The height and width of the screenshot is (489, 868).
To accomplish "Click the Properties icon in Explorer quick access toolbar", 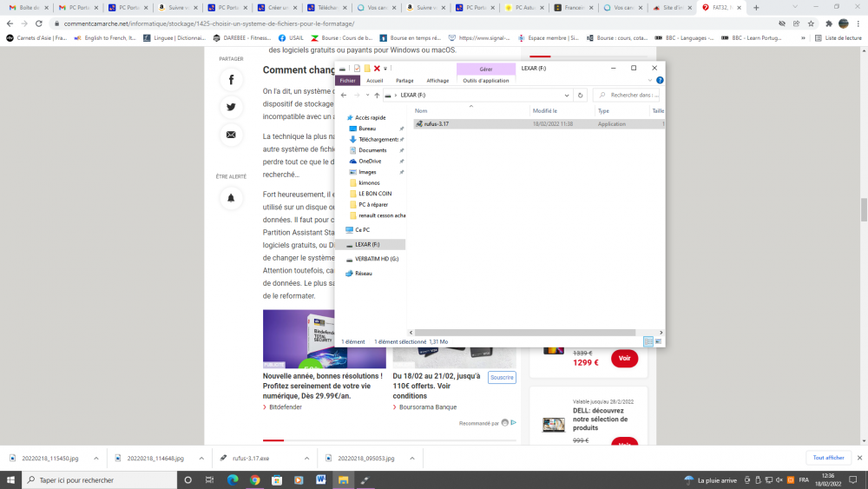I will click(357, 68).
